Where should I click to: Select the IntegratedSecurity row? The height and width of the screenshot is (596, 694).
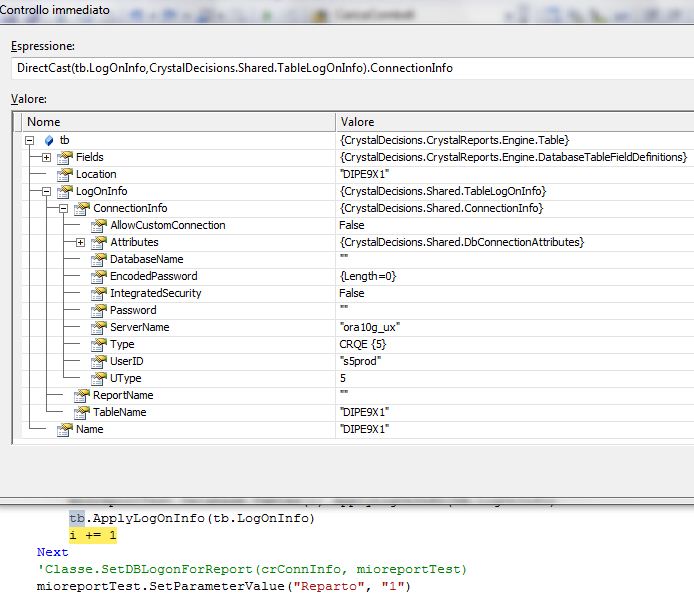358,293
